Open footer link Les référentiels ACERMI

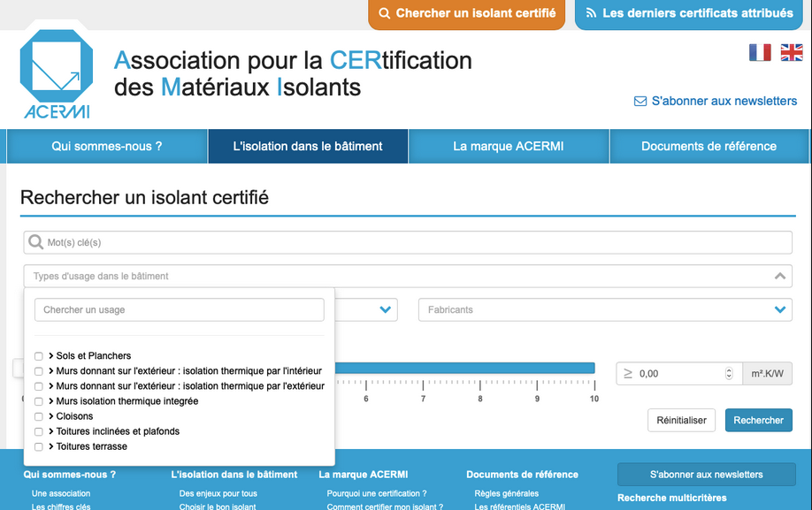click(x=519, y=506)
